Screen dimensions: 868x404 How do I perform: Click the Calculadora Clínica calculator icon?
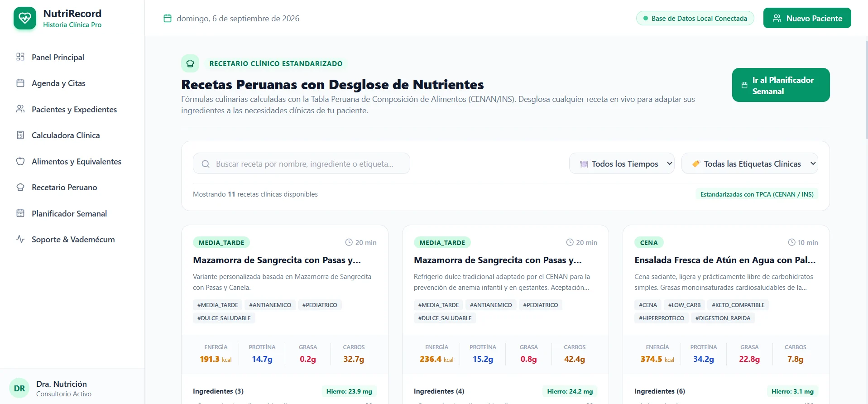pyautogui.click(x=20, y=135)
